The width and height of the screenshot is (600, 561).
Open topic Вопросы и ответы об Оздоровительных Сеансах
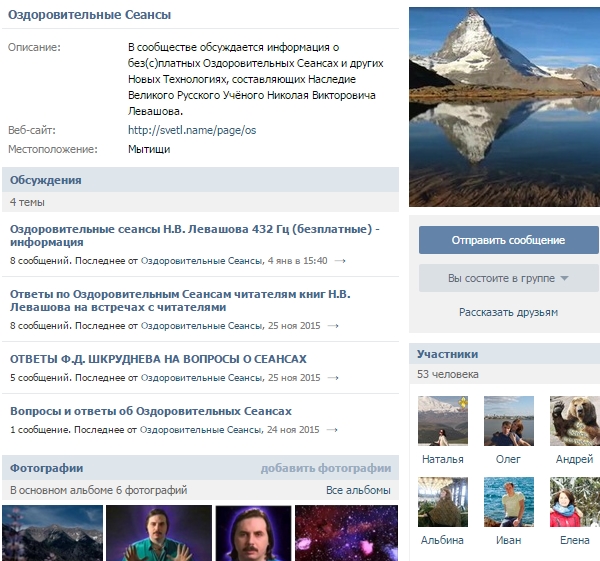[151, 411]
